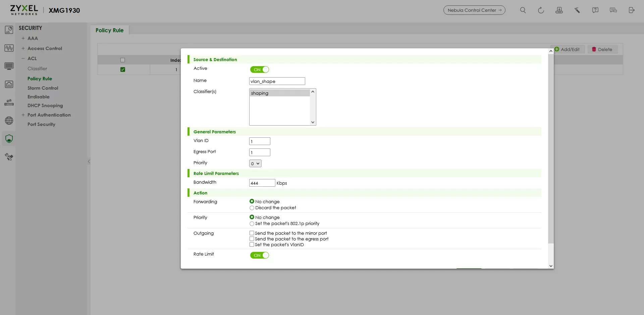Screen dimensions: 644x315
Task: Click the search magnifier icon in header
Action: [x=523, y=10]
